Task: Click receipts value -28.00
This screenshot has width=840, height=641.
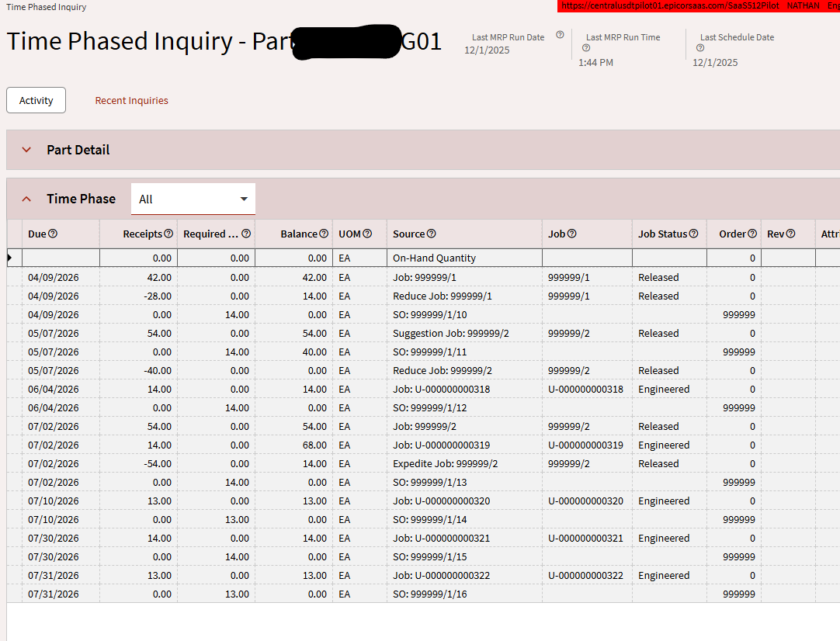Action: pos(158,296)
